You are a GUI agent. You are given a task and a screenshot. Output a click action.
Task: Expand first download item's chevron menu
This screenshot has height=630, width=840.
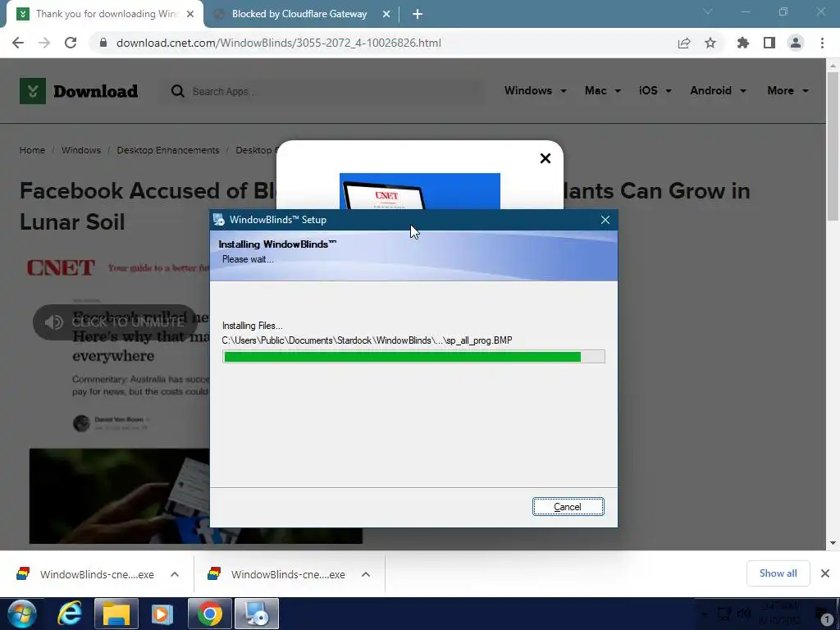(x=175, y=574)
